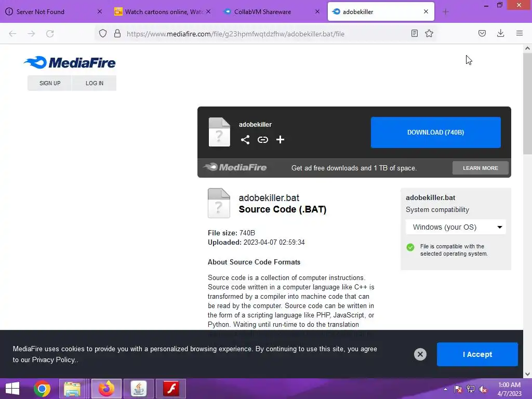Click the SIGN UP button
The image size is (532, 399).
point(50,83)
